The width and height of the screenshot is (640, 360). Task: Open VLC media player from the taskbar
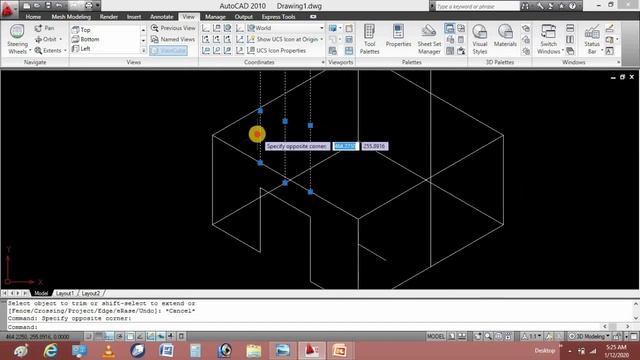(x=108, y=351)
